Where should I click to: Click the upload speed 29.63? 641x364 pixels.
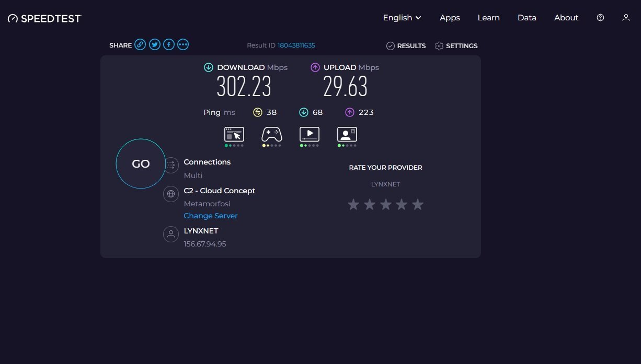pos(345,87)
